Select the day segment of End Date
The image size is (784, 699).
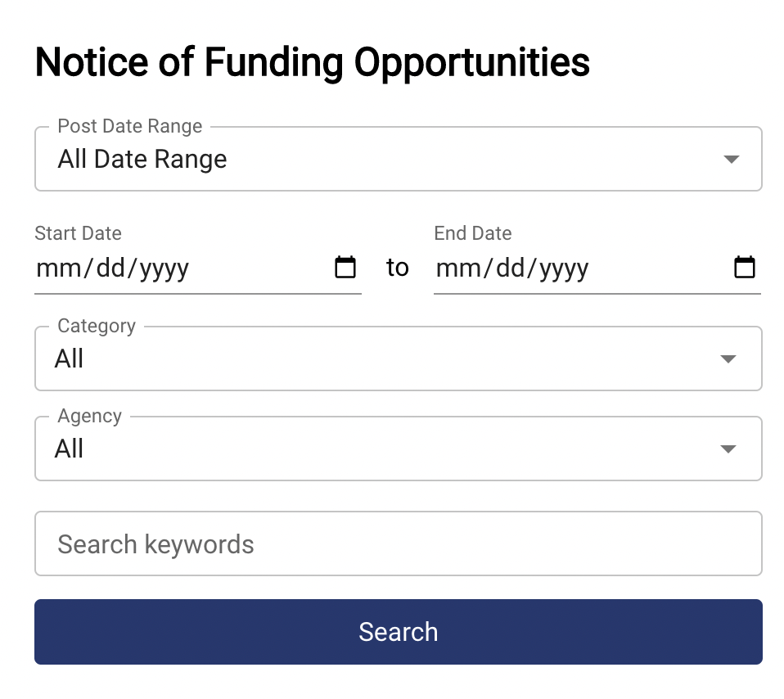[508, 268]
